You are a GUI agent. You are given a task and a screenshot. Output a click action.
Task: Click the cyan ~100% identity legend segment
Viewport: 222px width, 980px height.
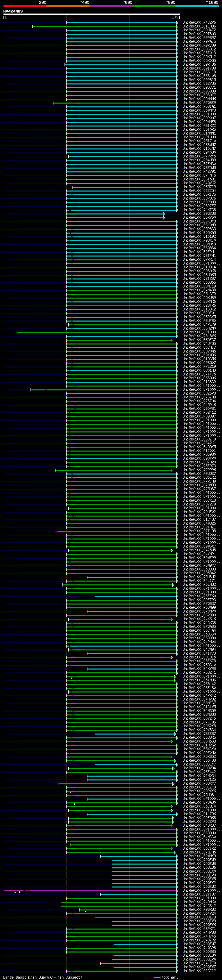[x=197, y=6]
